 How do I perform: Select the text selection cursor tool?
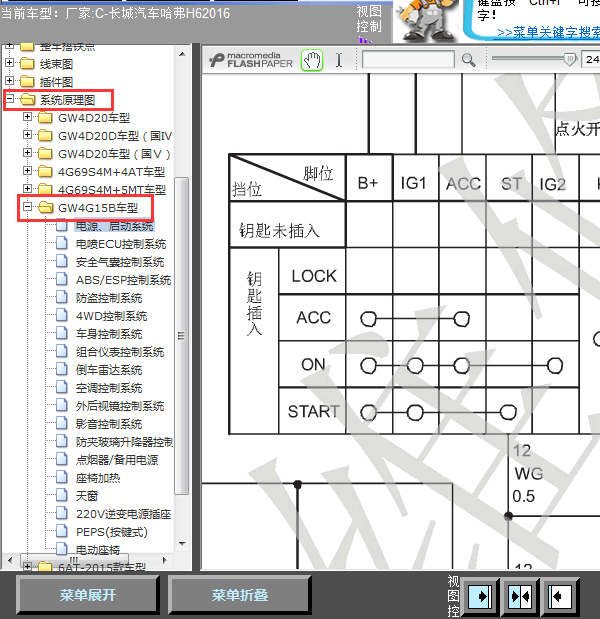pyautogui.click(x=339, y=60)
